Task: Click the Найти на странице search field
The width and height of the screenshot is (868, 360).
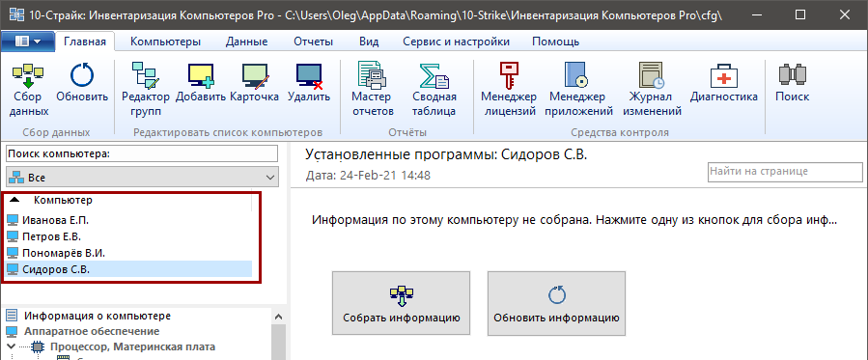Action: pos(785,172)
